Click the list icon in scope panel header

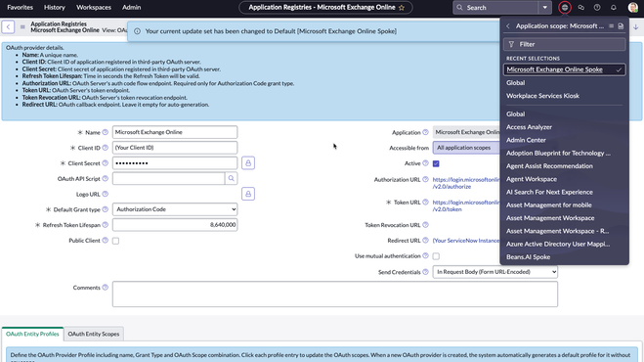(x=611, y=25)
